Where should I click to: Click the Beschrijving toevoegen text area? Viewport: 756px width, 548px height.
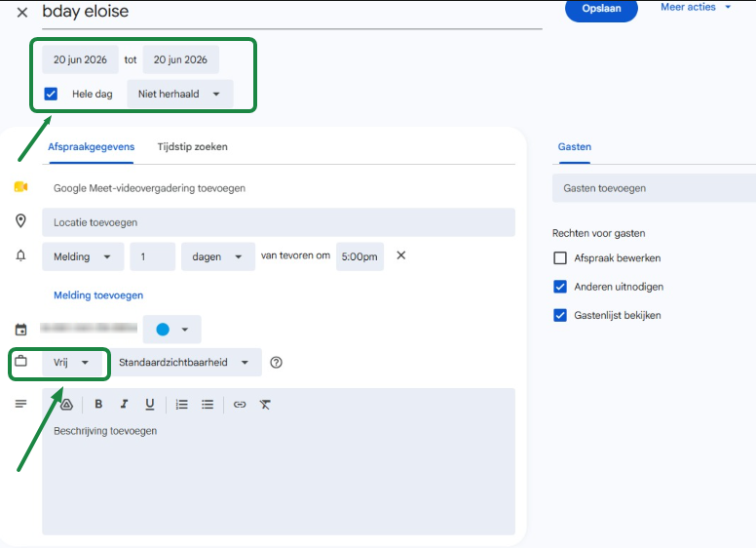click(x=279, y=478)
